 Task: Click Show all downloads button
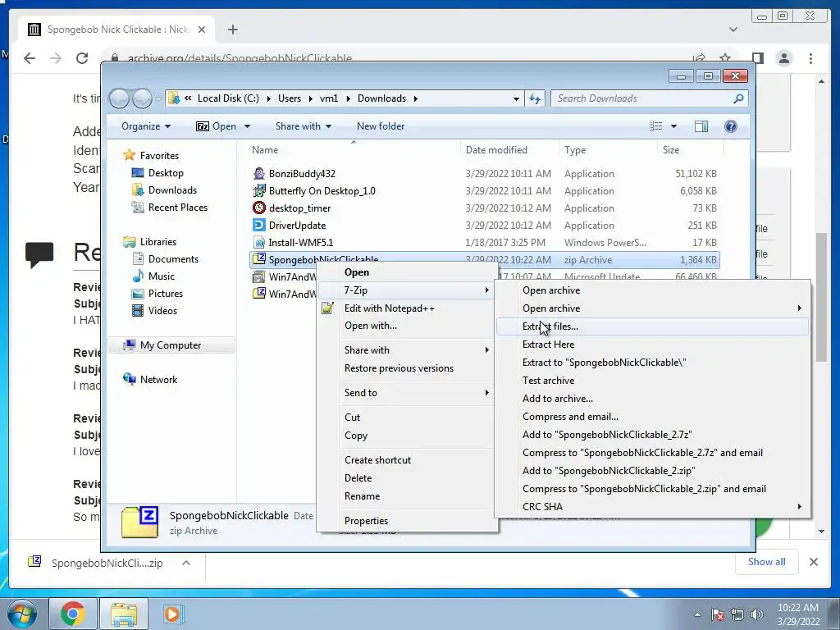pyautogui.click(x=767, y=562)
